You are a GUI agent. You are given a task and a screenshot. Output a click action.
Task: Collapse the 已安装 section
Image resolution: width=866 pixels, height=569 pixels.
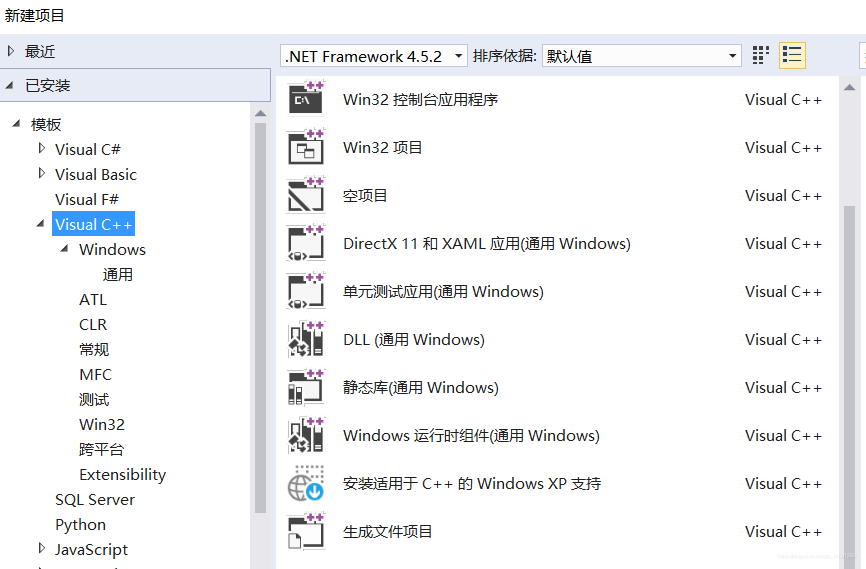pos(10,85)
